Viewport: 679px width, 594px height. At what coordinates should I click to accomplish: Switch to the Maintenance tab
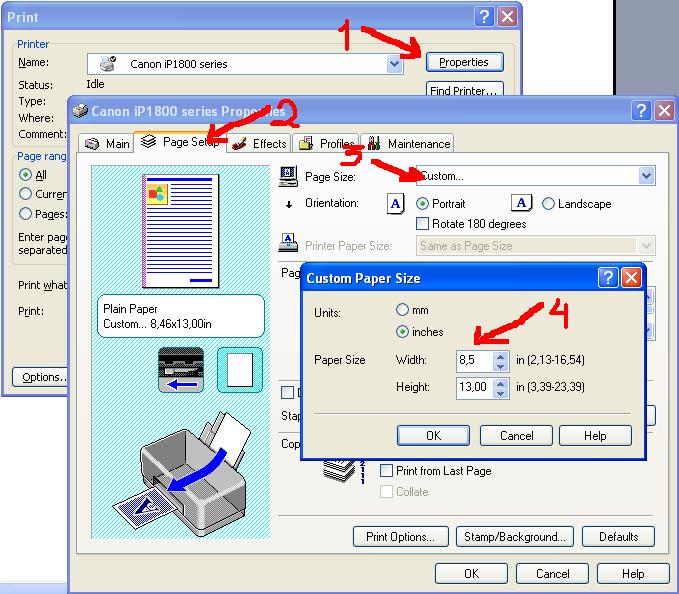pyautogui.click(x=407, y=143)
